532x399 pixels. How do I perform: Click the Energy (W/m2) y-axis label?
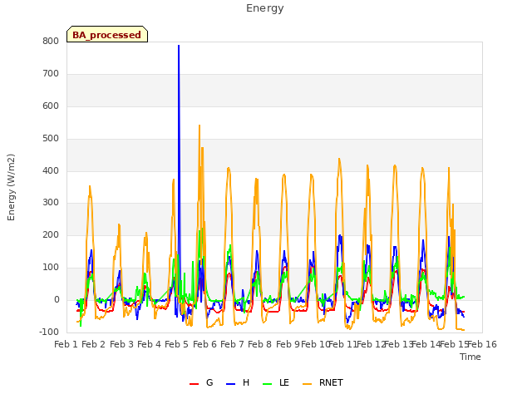(11, 187)
